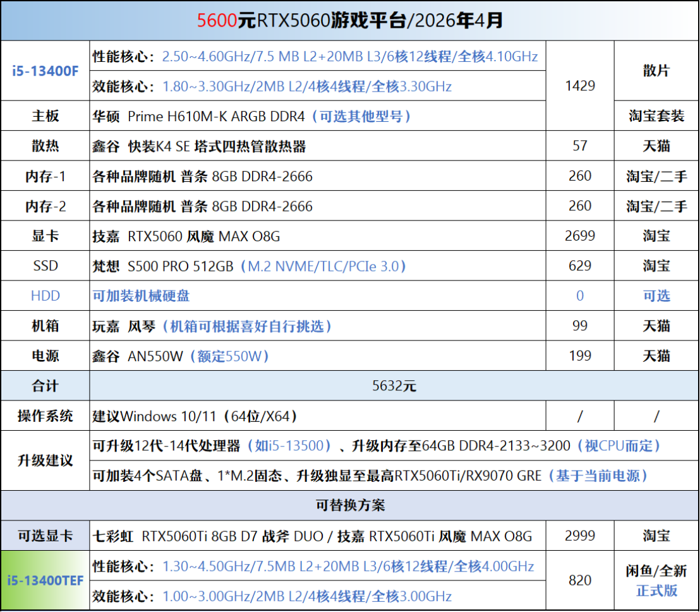
Task: Click the '可替换方案' section header
Action: [350, 505]
